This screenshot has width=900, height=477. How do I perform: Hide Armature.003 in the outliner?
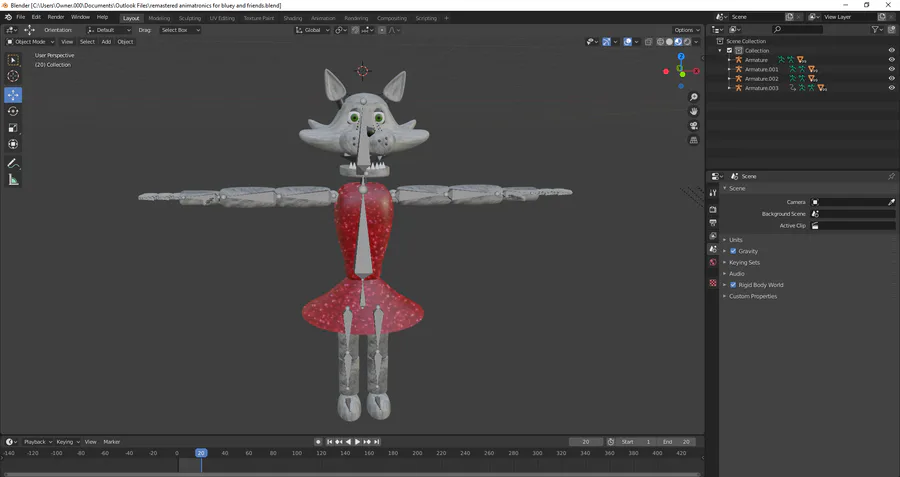tap(891, 88)
